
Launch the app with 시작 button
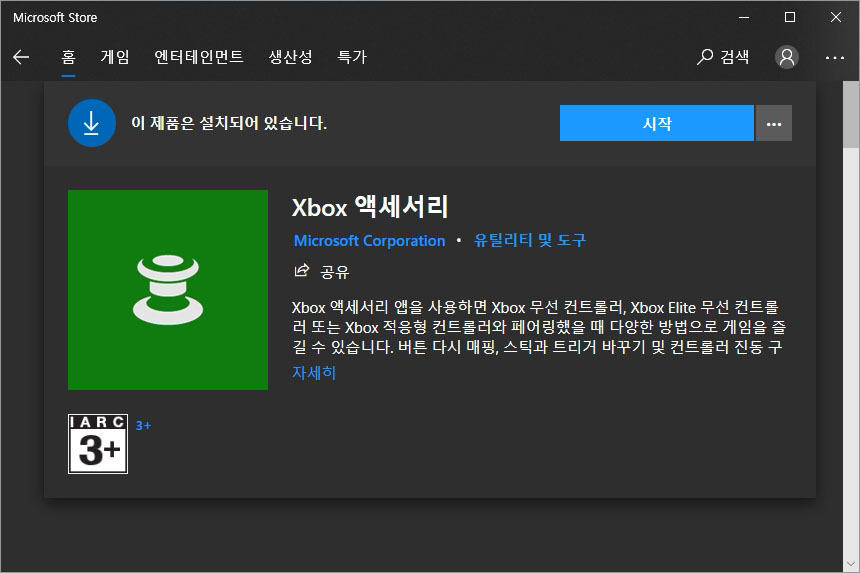657,123
